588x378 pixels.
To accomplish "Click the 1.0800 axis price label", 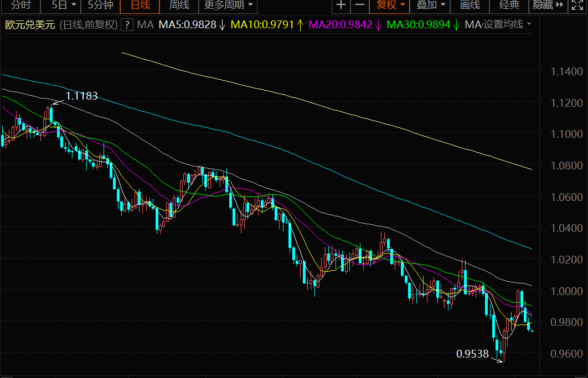I will click(566, 165).
